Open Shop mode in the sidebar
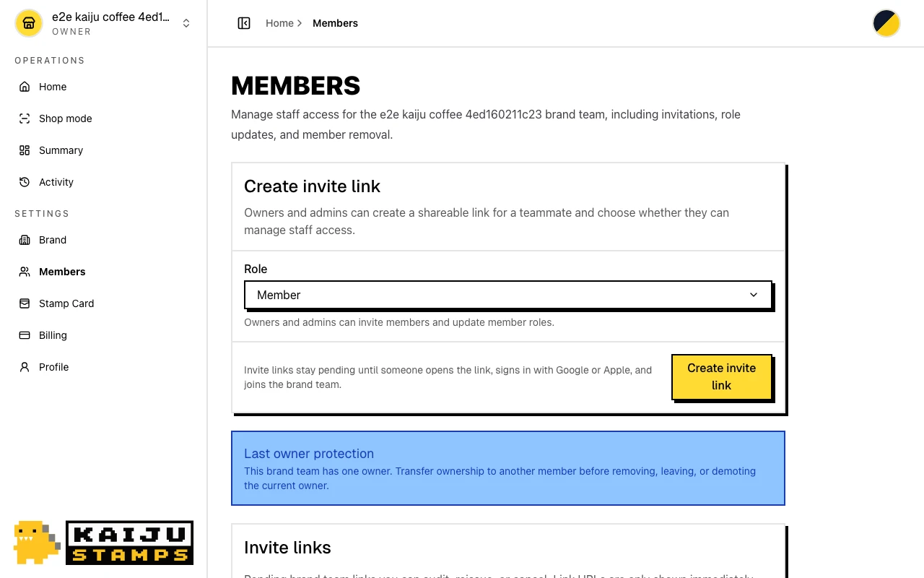Image resolution: width=924 pixels, height=578 pixels. (x=103, y=118)
